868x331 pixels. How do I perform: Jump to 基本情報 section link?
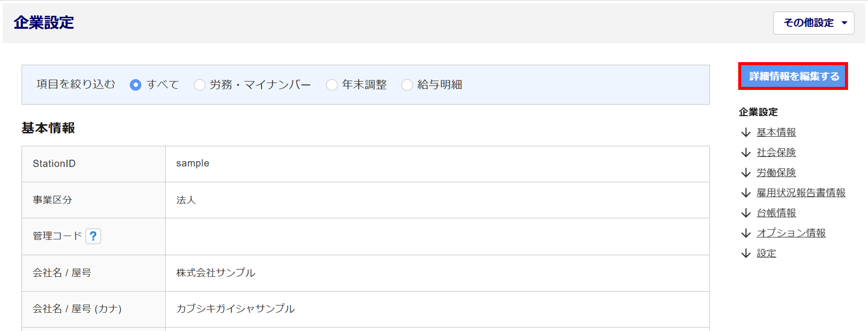click(x=776, y=132)
